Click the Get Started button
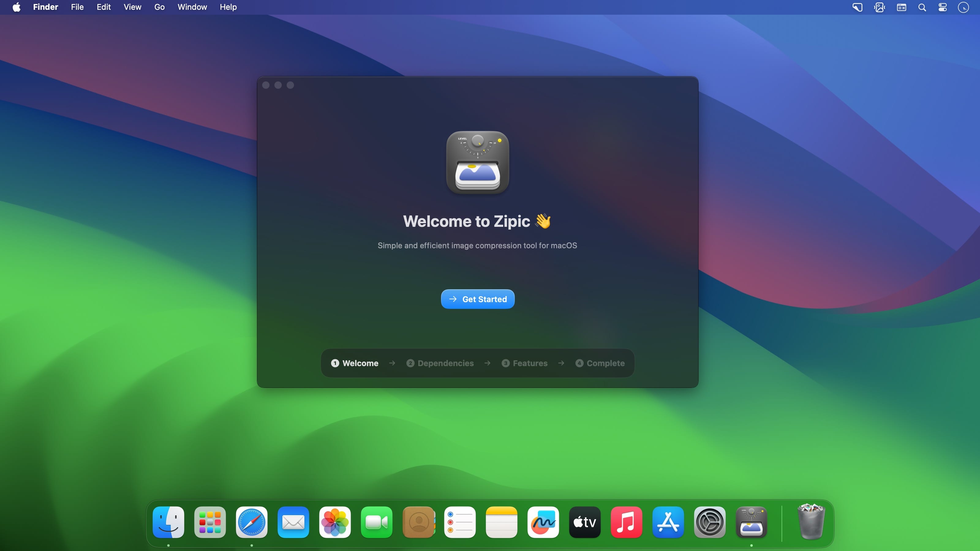980x551 pixels. tap(477, 299)
